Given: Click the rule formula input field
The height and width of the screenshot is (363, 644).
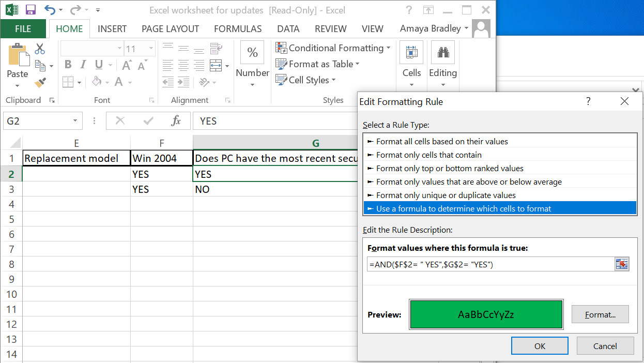Looking at the screenshot, I should [x=490, y=264].
